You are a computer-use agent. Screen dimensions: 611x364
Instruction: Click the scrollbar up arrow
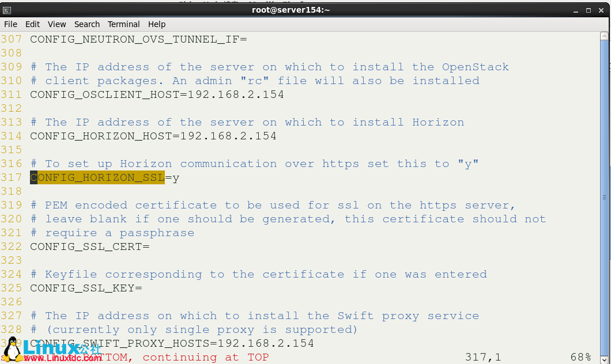pyautogui.click(x=605, y=37)
